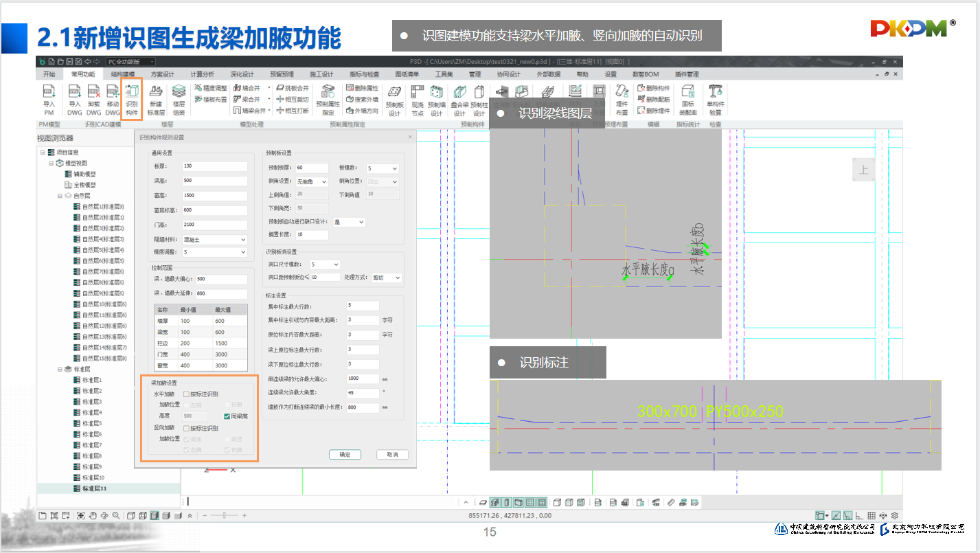Click the 楼层组装 floor assembly icon
The width and height of the screenshot is (980, 553).
coord(179,99)
